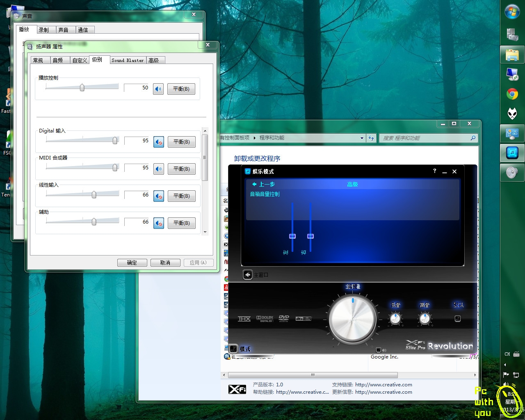Viewport: 525px width, 420px height.
Task: Show hidden tray icons arrow
Action: pyautogui.click(x=505, y=365)
